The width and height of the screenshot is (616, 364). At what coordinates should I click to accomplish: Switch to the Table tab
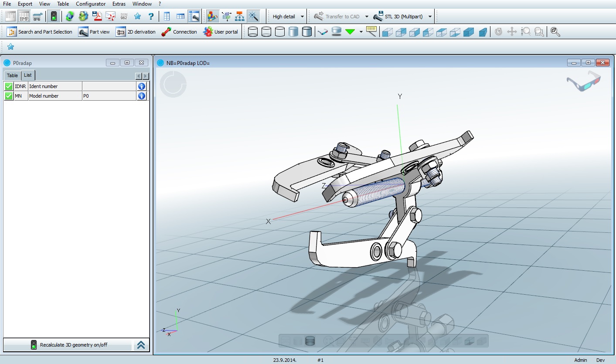(x=12, y=75)
